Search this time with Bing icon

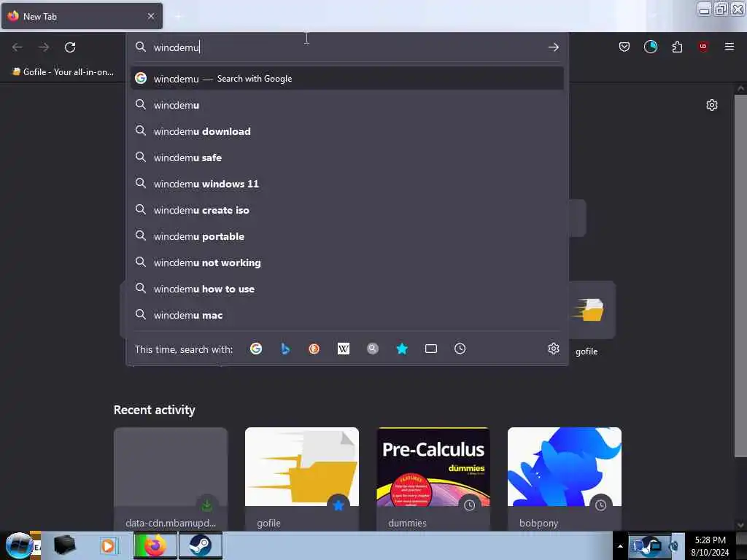click(x=285, y=349)
